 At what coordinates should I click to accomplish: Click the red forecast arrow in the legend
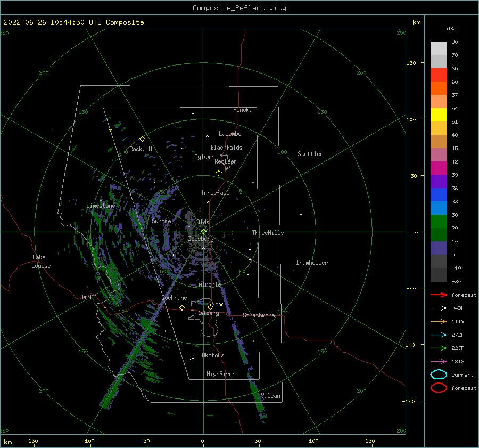point(439,295)
